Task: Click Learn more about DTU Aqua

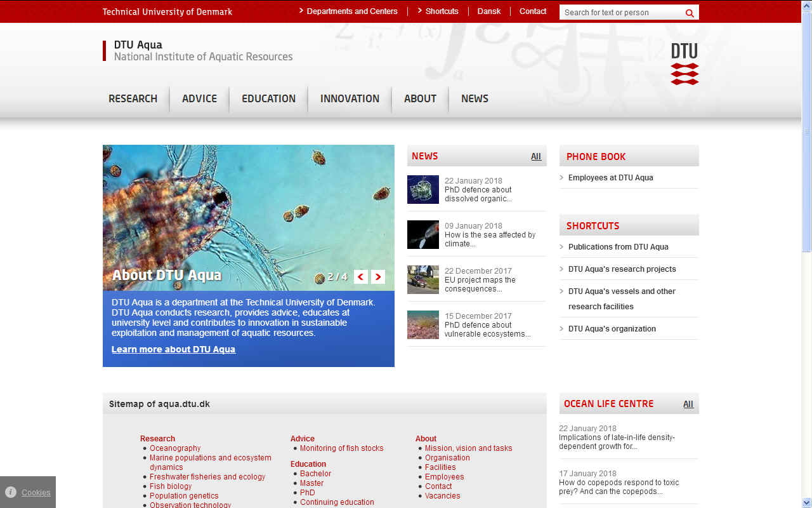Action: coord(173,349)
